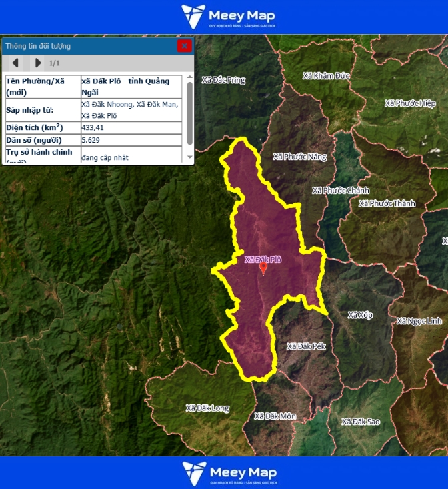The height and width of the screenshot is (489, 448).
Task: Click the previous record arrow in info panel
Action: (x=15, y=63)
